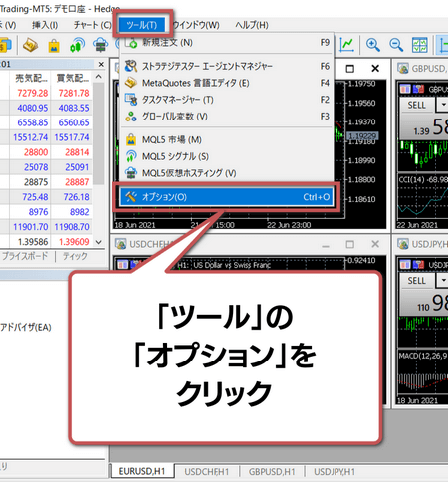Open MQL5 市場 (M) menu entry
Screen dimensions: 448x482
click(227, 140)
